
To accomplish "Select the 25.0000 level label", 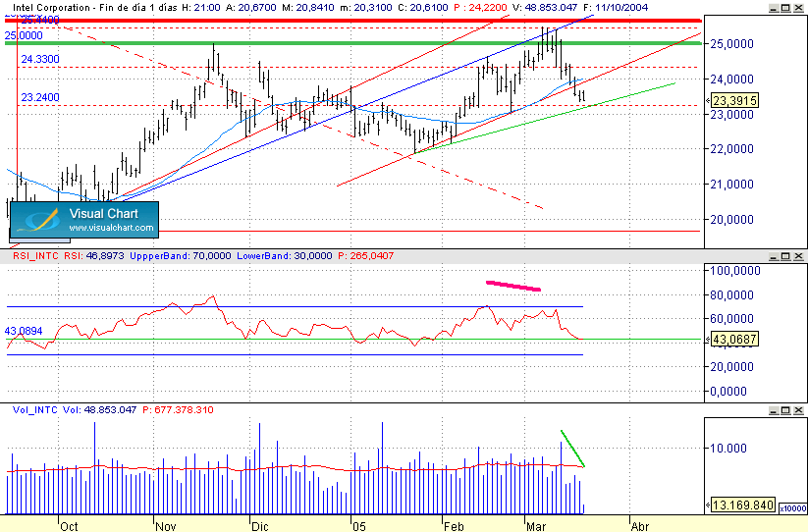I will 24,35.
